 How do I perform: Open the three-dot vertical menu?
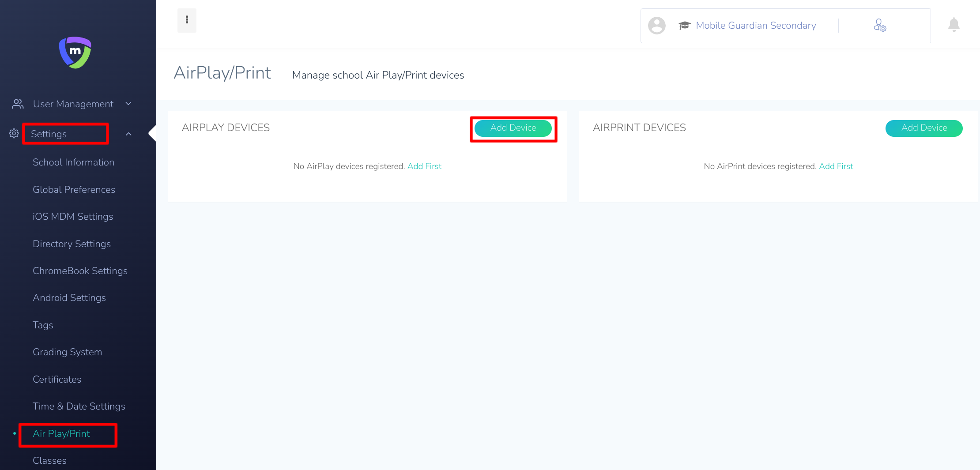pos(187,20)
